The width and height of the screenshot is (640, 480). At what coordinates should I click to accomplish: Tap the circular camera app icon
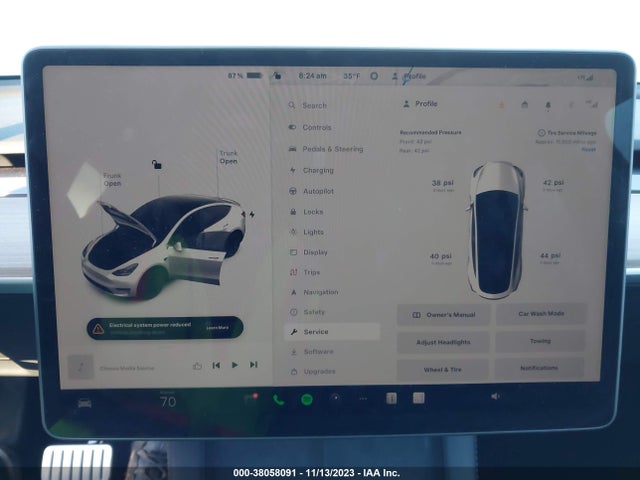(335, 398)
